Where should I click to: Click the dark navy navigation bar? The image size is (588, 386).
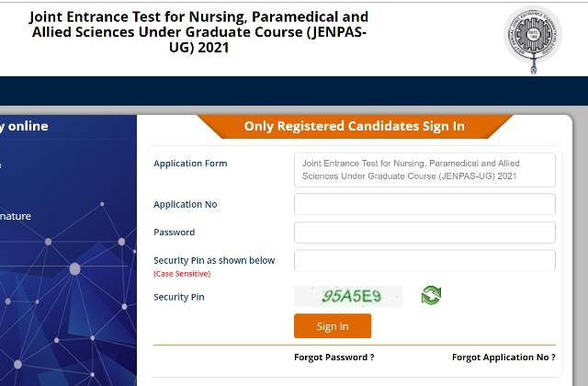(x=294, y=91)
